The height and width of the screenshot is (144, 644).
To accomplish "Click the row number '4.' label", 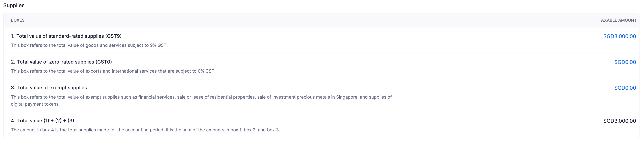I will coord(13,121).
